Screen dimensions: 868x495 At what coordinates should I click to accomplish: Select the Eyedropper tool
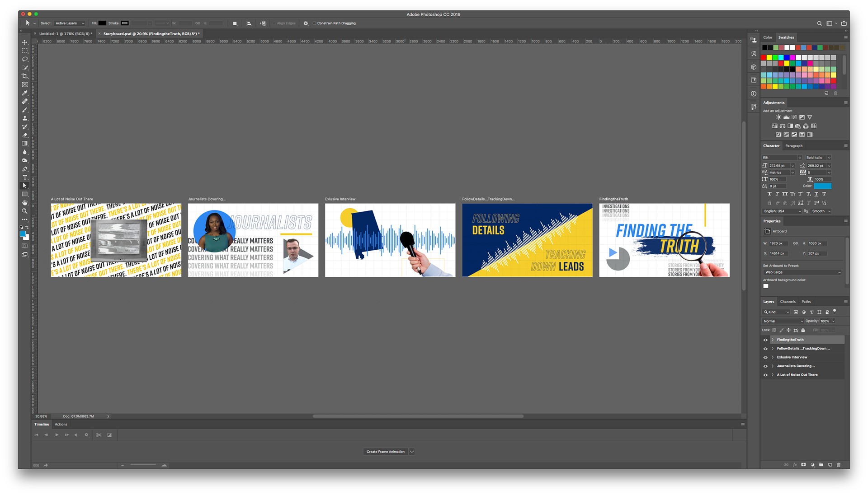pos(25,93)
